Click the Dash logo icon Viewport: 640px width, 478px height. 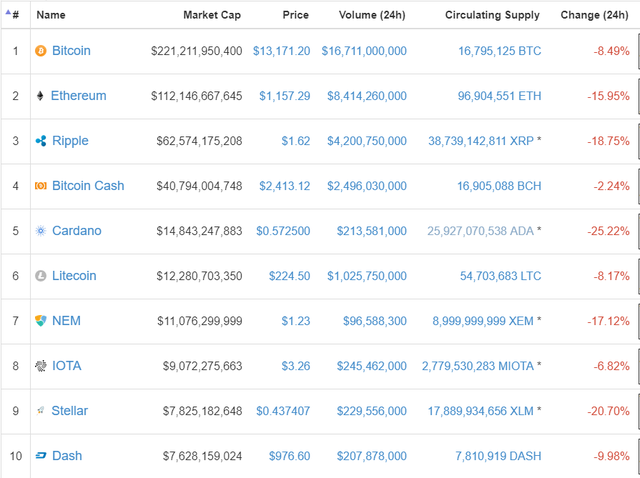click(x=41, y=456)
